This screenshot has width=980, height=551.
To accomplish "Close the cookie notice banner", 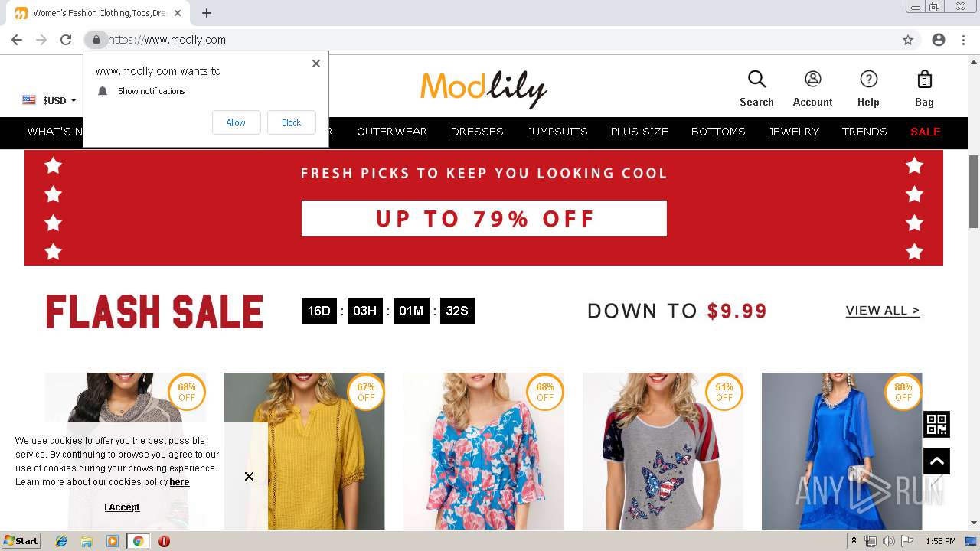I will [x=249, y=476].
